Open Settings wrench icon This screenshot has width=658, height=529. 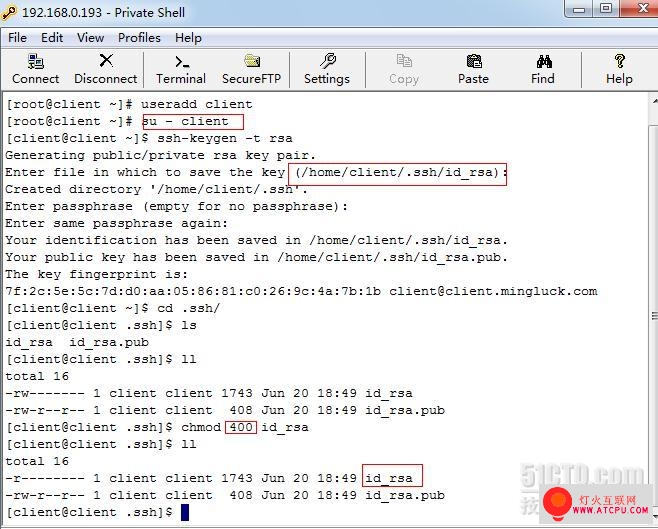point(327,61)
